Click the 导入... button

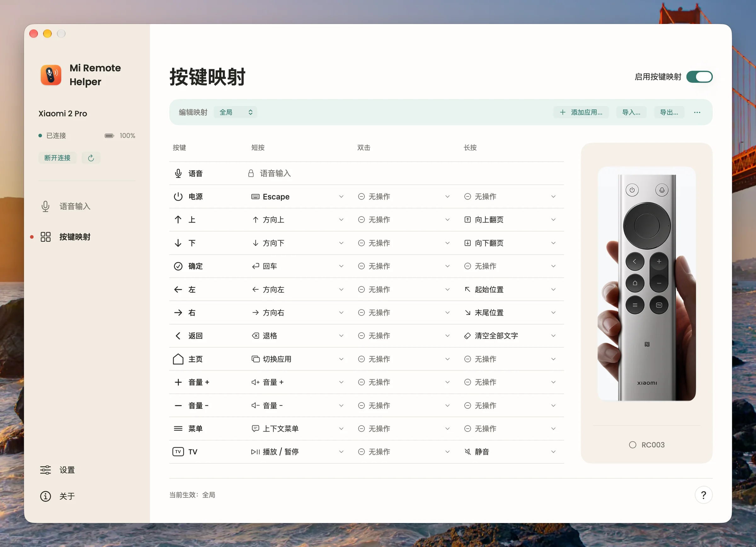pyautogui.click(x=631, y=112)
